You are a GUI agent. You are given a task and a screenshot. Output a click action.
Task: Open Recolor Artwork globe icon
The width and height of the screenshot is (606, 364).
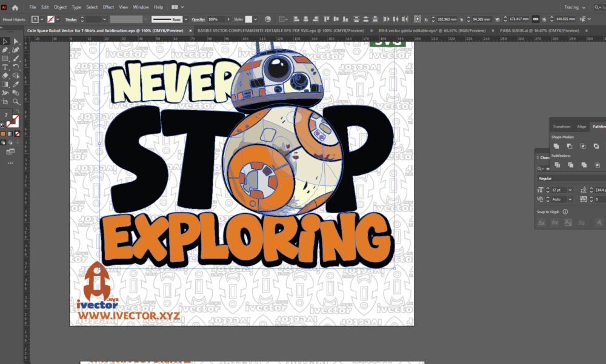[x=267, y=19]
